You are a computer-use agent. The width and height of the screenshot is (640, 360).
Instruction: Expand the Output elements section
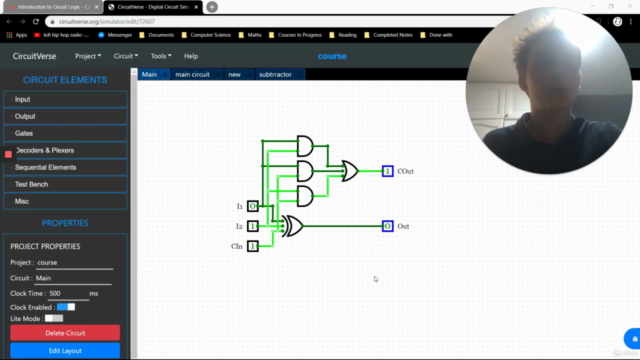pyautogui.click(x=65, y=116)
